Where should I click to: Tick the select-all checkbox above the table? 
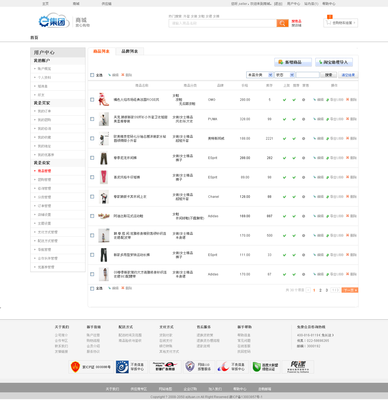(x=92, y=75)
